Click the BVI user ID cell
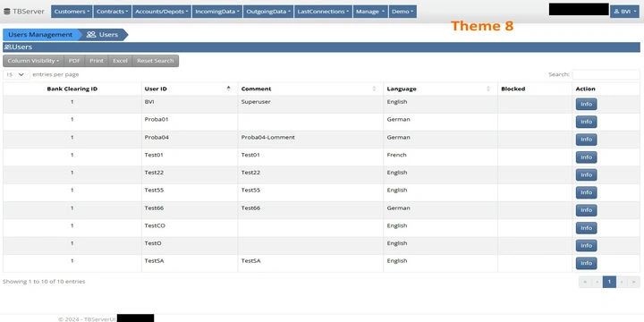 [190, 105]
